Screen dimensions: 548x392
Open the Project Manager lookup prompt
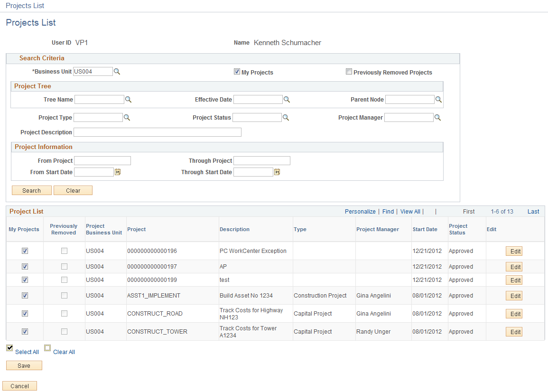[437, 117]
